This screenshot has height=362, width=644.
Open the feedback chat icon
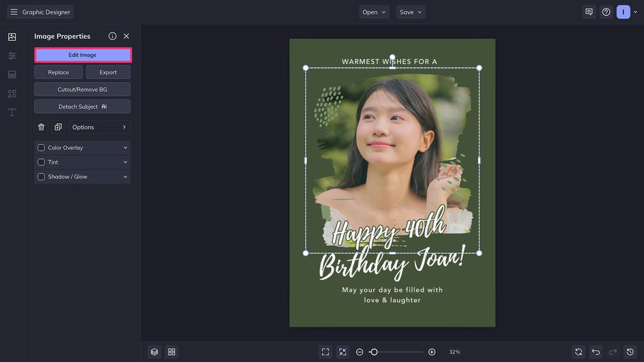point(589,12)
